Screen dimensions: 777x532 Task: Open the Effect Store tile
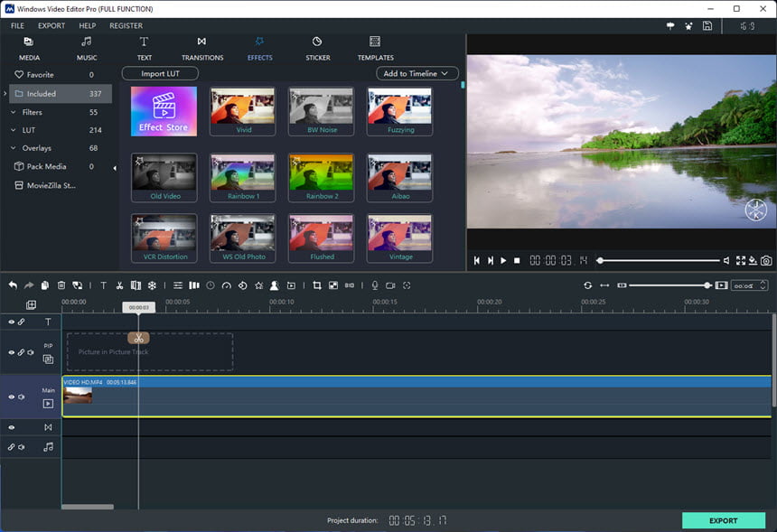tap(164, 111)
